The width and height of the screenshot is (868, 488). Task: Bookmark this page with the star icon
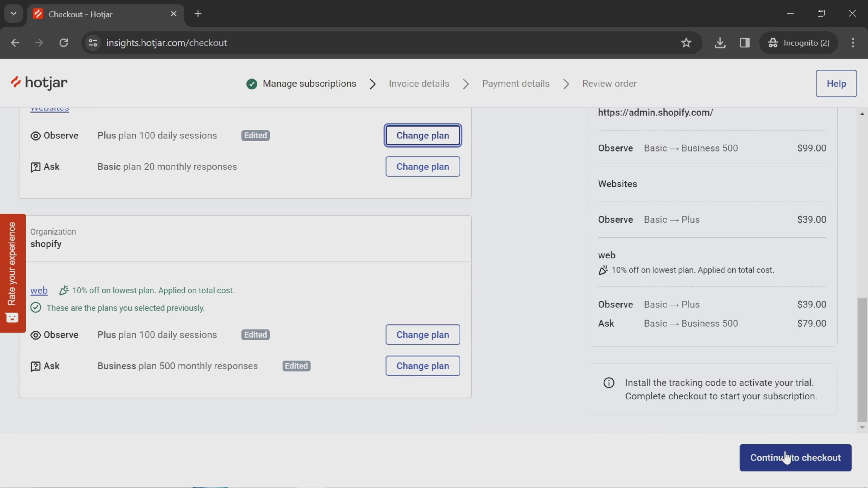(x=686, y=43)
